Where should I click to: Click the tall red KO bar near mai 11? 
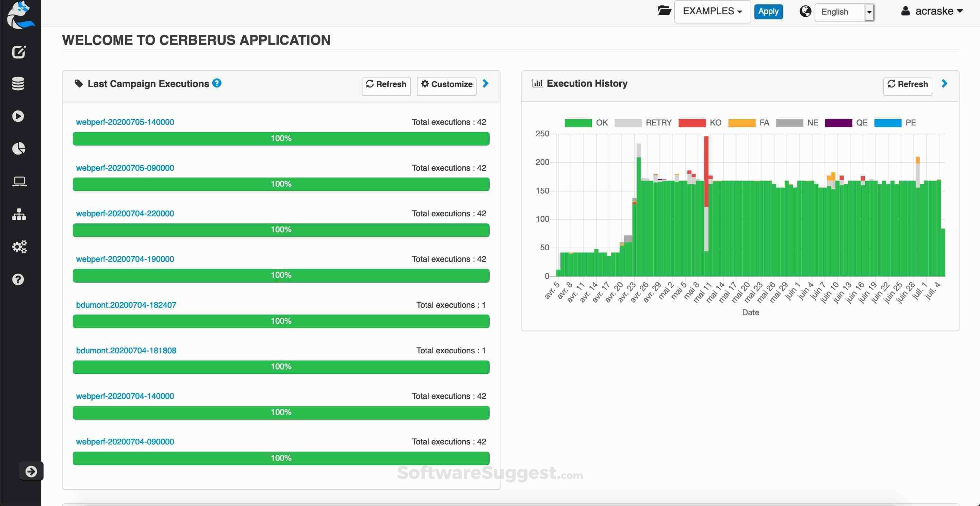click(x=706, y=171)
